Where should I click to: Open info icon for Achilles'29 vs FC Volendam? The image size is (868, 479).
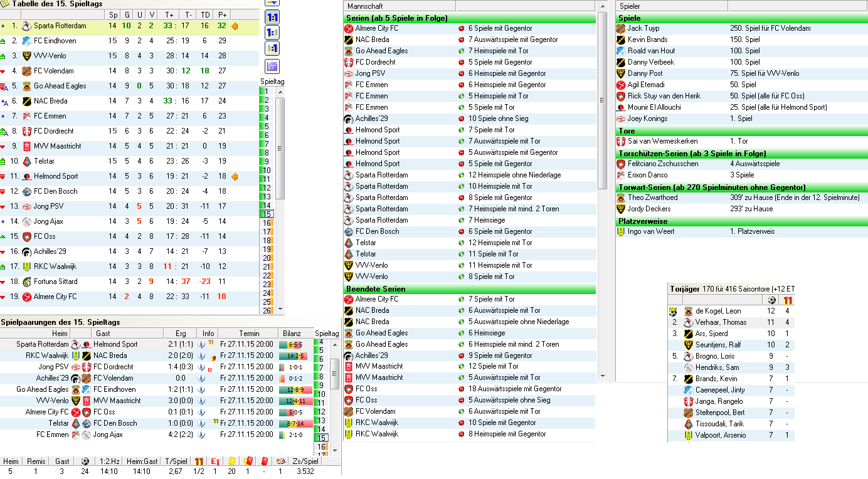[201, 378]
